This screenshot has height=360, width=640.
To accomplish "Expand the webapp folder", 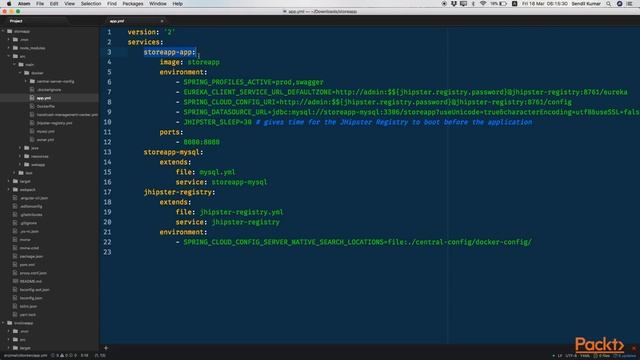I will point(20,164).
